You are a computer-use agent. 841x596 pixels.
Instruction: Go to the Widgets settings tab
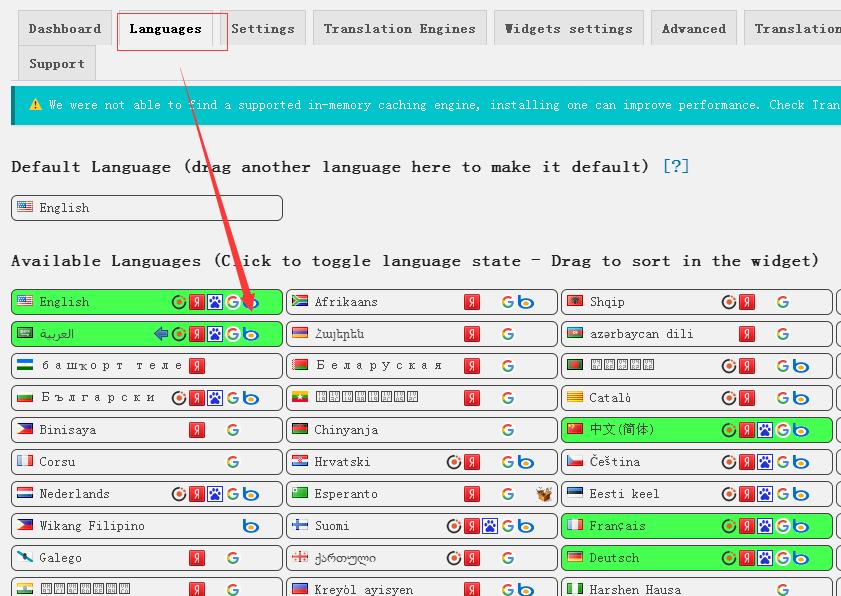click(569, 28)
